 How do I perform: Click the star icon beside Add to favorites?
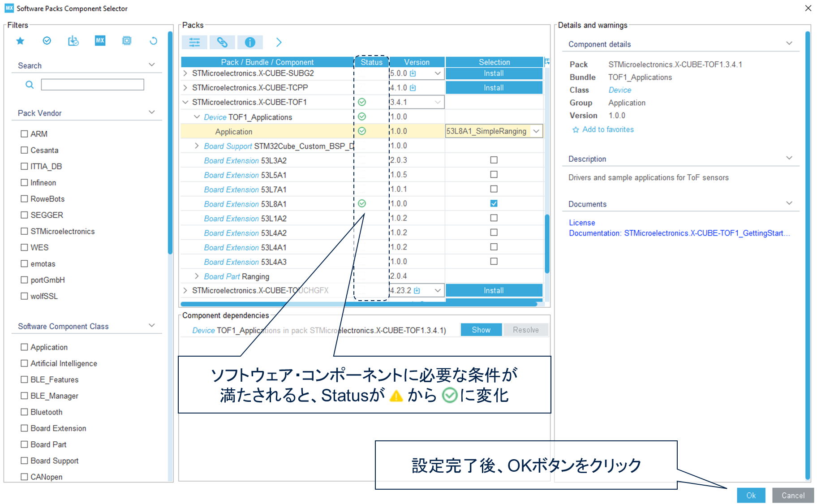click(576, 130)
